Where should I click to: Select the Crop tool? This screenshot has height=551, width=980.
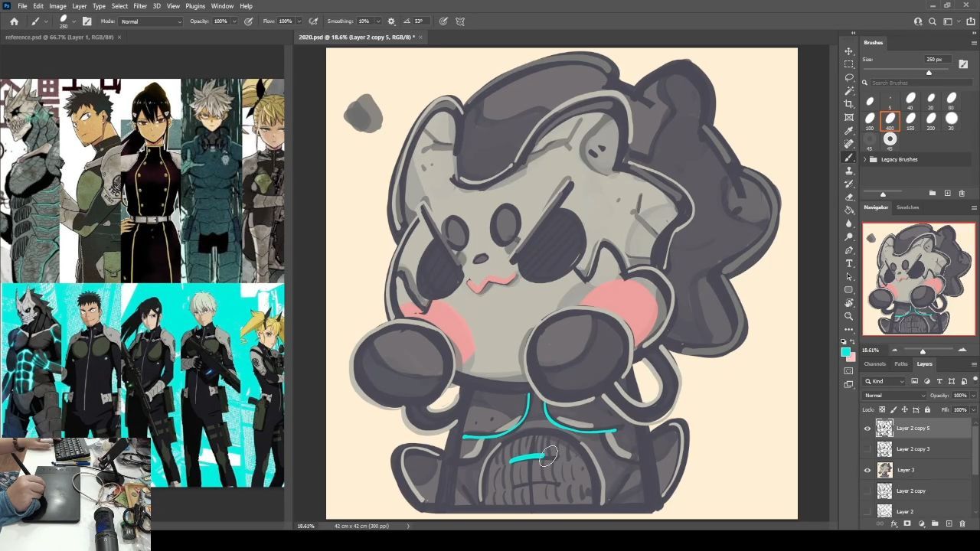[849, 104]
